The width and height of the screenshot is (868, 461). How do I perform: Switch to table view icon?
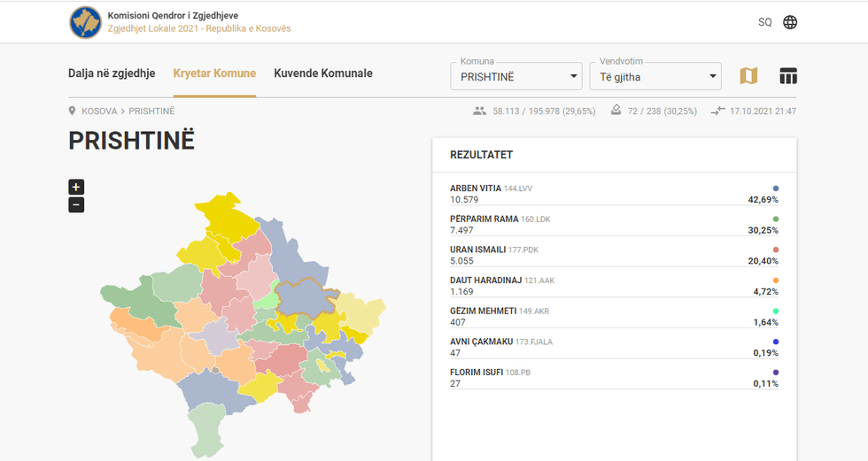(x=788, y=76)
